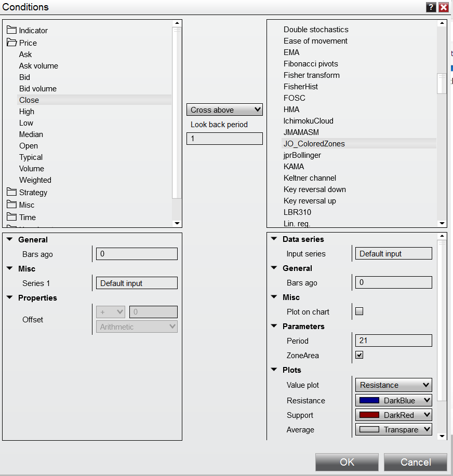Select Ease of movement indicator
The width and height of the screenshot is (453, 476).
315,41
